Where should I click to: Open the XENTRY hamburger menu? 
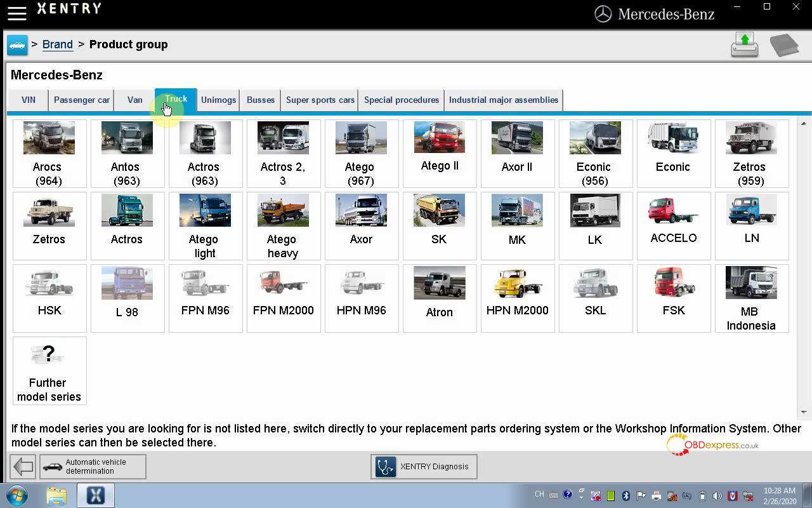(x=17, y=13)
